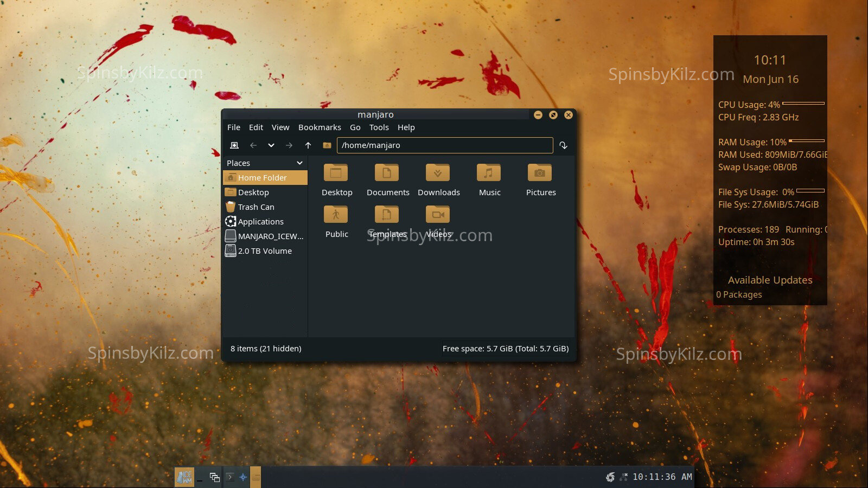868x488 pixels.
Task: Select the Public folder icon
Action: coord(336,215)
